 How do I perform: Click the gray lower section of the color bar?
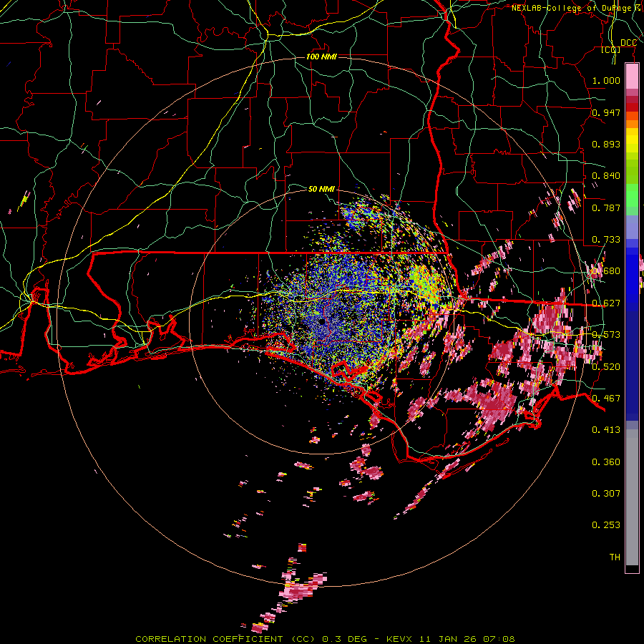[x=632, y=497]
